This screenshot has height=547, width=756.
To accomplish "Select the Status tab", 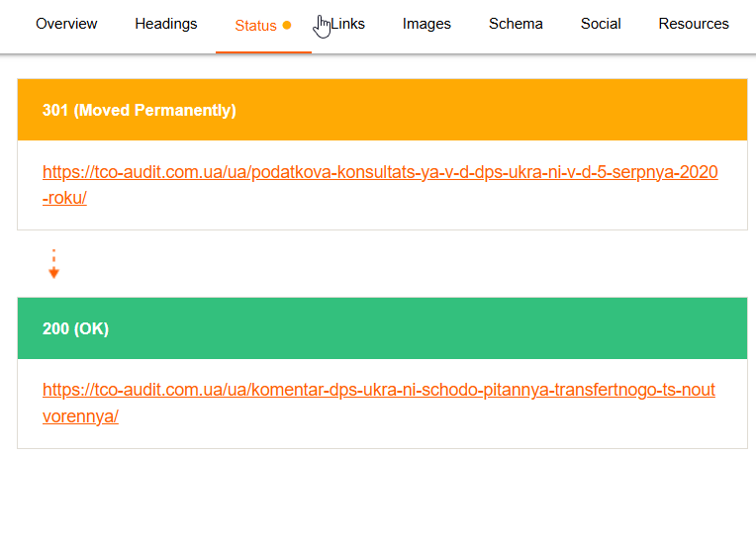I will coord(255,26).
